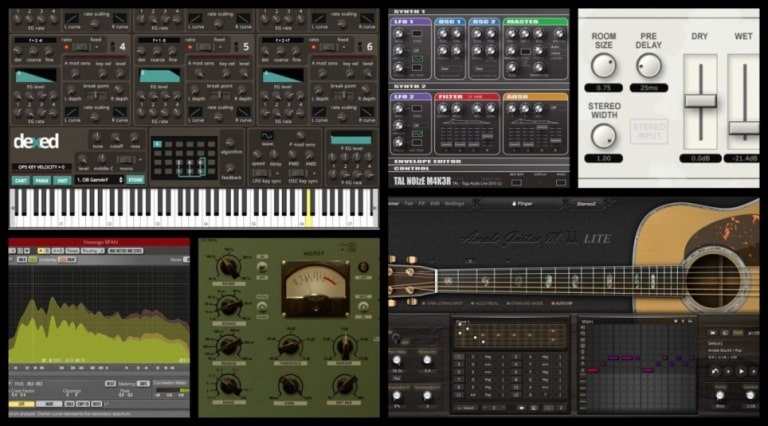The width and height of the screenshot is (768, 426).
Task: Click the LFO sine wave icon in Dexed
Action: 267,136
